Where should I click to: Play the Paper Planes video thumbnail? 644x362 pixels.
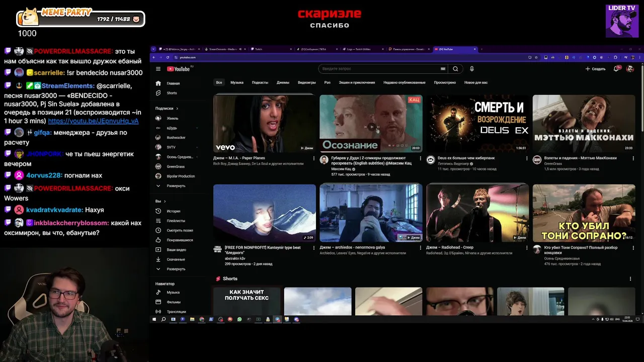point(265,124)
